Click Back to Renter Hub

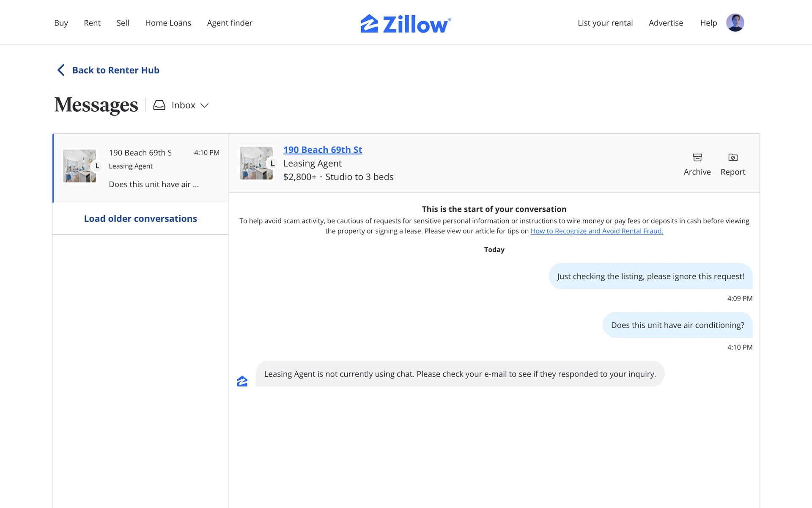point(115,70)
